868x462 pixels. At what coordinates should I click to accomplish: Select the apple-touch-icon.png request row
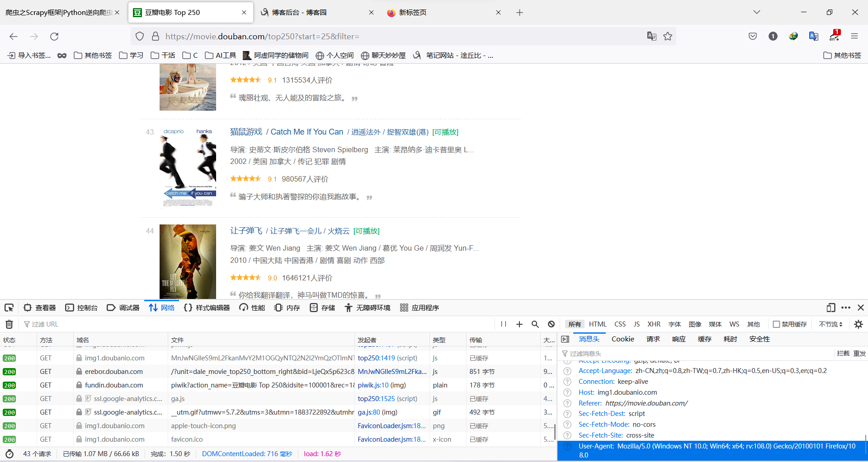click(x=278, y=426)
